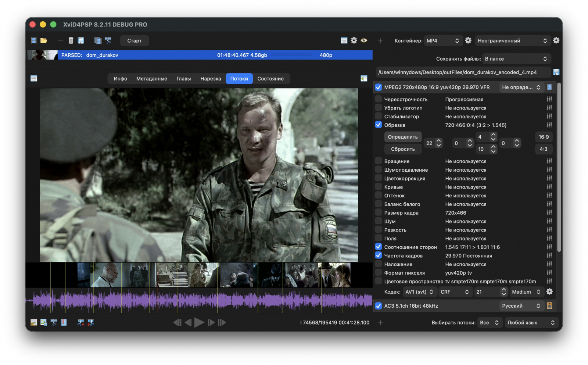
Task: Toggle the eye preview icon
Action: (364, 40)
